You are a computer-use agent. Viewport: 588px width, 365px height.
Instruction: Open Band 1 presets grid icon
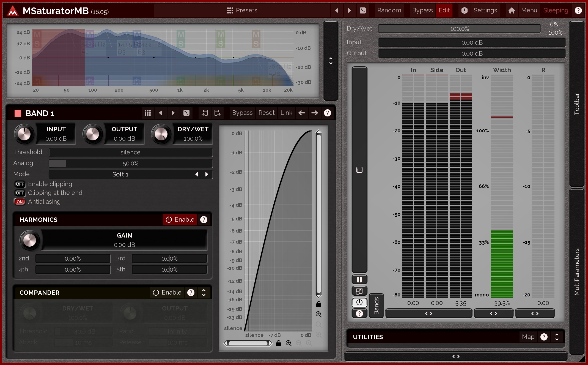pyautogui.click(x=148, y=113)
